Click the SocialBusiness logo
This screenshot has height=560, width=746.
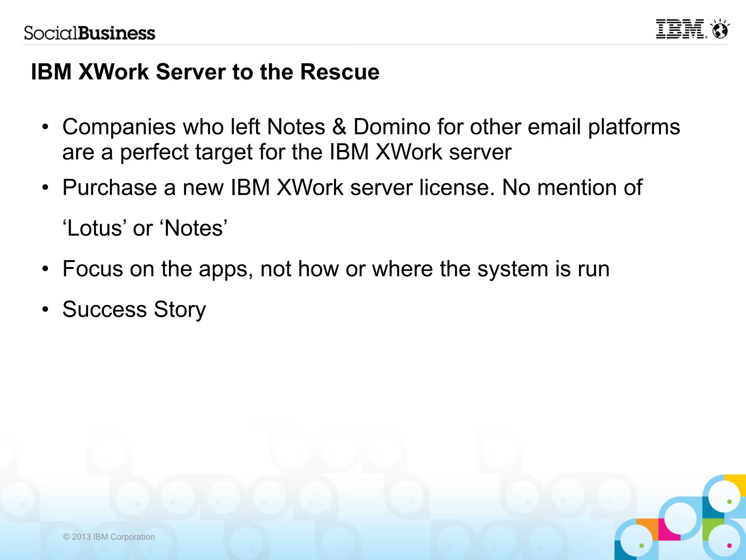click(x=90, y=33)
